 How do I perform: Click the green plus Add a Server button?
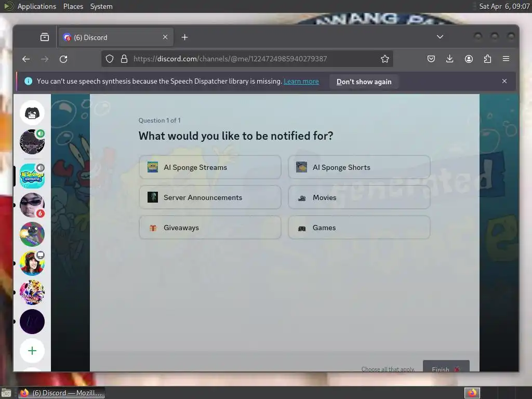point(32,351)
